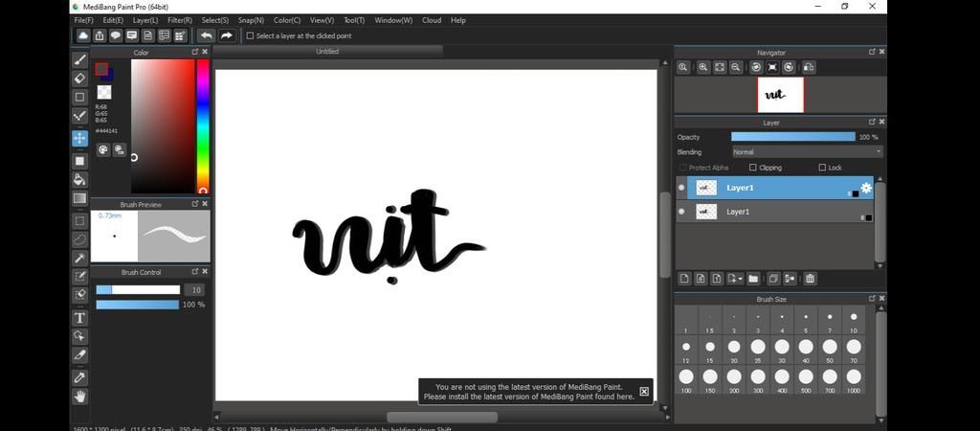Close the update notification popup
This screenshot has width=980, height=431.
tap(644, 392)
